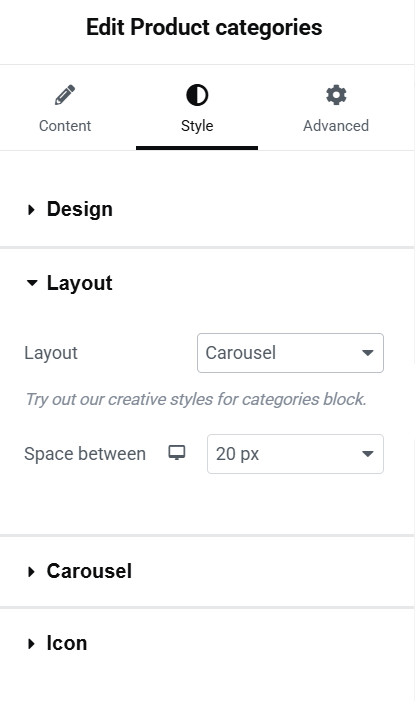Viewport: 415px width, 701px height.
Task: Expand the Icon section heading
Action: pos(67,643)
